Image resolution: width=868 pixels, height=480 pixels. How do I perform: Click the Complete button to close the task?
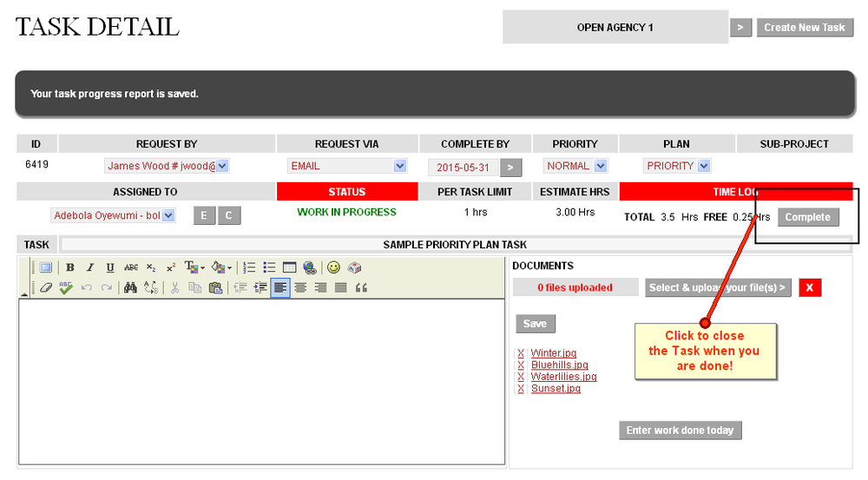[807, 217]
